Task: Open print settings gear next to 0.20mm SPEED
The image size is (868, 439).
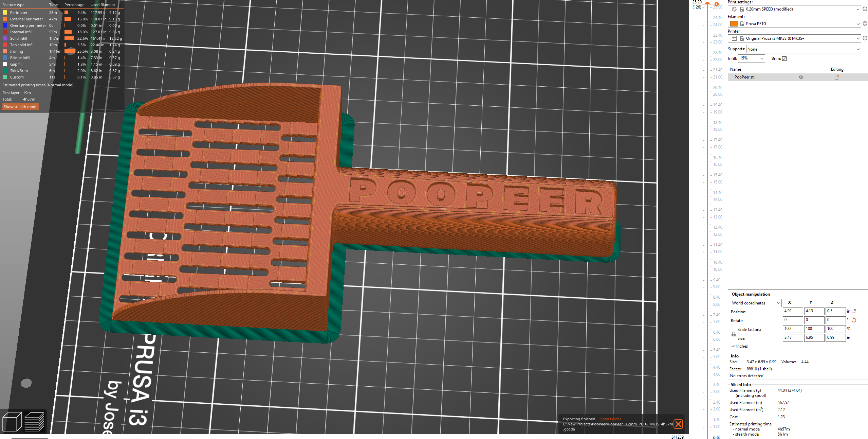Action: (865, 9)
